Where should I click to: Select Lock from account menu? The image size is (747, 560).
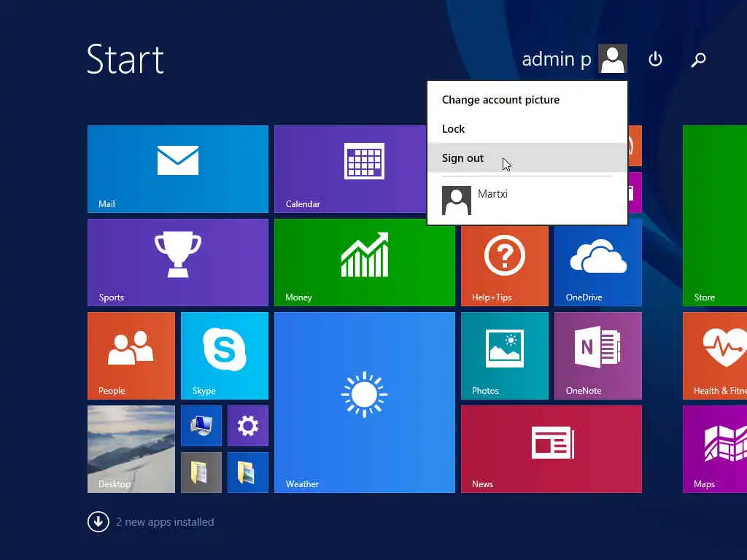click(x=527, y=128)
